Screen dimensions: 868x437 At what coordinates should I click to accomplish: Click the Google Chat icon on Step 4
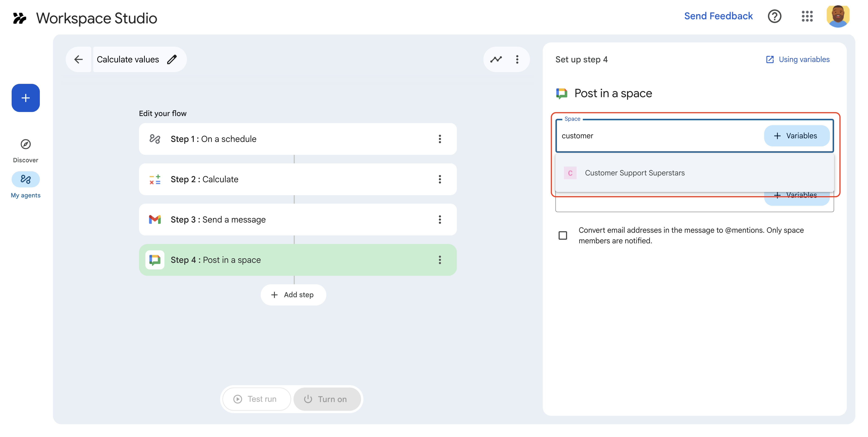[x=155, y=260]
